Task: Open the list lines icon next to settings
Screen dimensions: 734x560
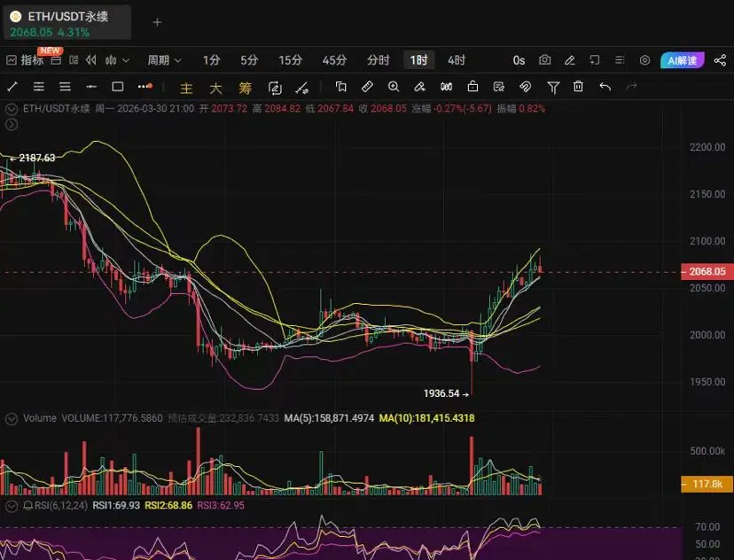Action: (620, 60)
